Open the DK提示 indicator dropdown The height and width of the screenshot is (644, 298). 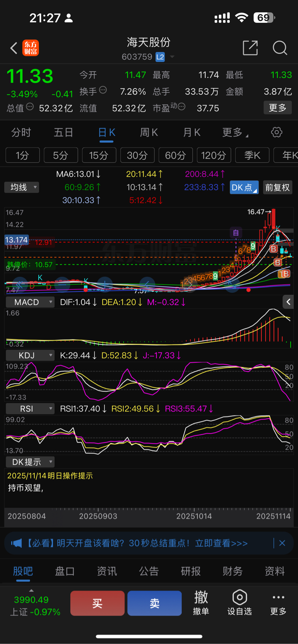(x=30, y=462)
